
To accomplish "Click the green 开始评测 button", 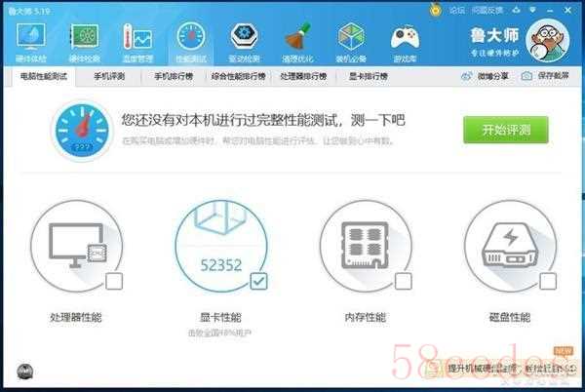I will click(x=506, y=130).
